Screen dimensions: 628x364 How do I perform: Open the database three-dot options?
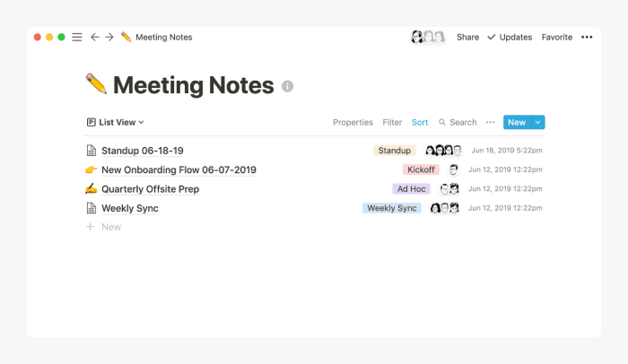tap(490, 122)
